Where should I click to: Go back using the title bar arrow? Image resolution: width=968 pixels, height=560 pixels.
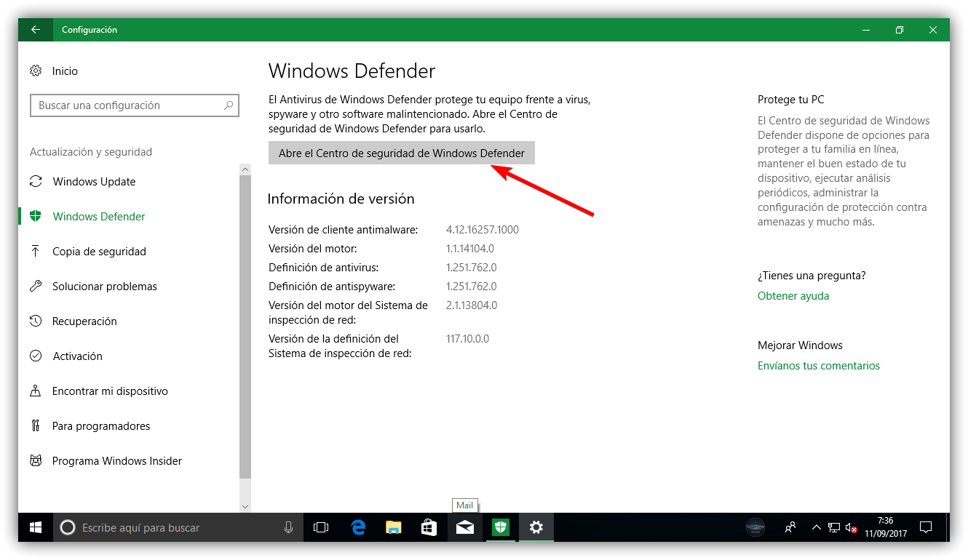pyautogui.click(x=36, y=30)
